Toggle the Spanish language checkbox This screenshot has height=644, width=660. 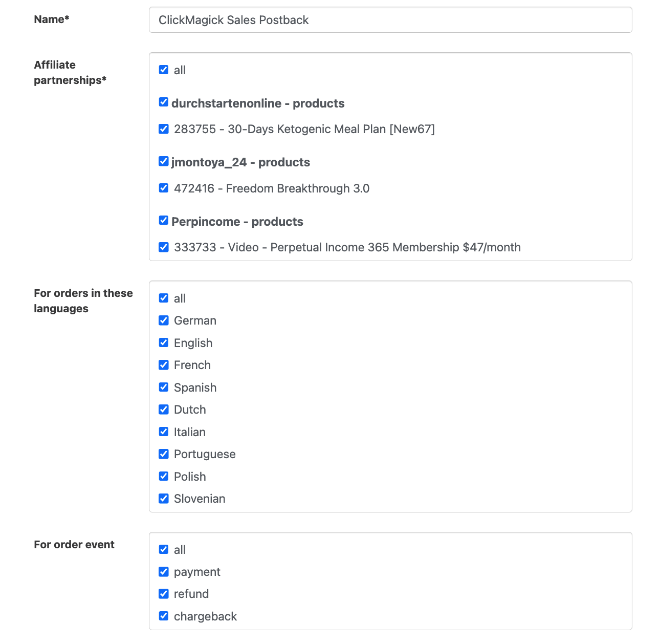[x=164, y=387]
